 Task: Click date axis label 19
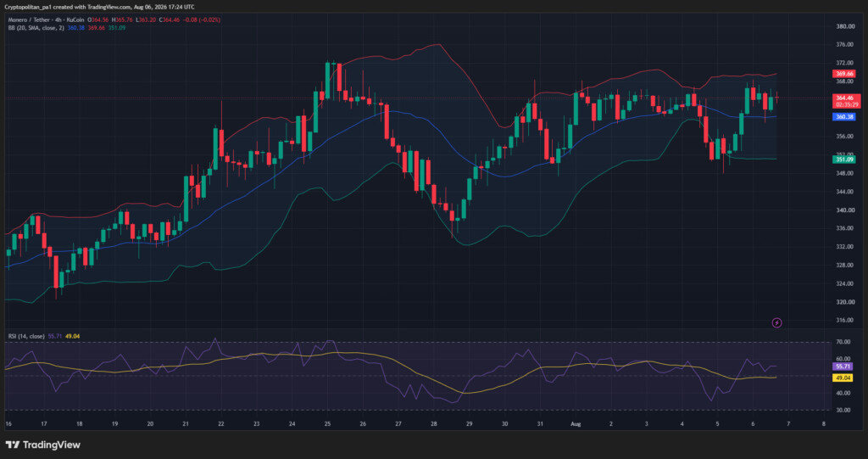click(114, 423)
